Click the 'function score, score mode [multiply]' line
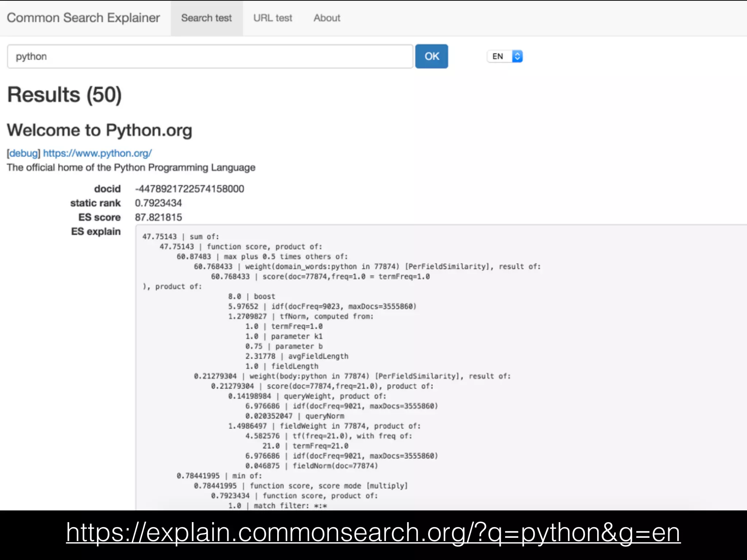Image resolution: width=747 pixels, height=560 pixels. coord(301,486)
